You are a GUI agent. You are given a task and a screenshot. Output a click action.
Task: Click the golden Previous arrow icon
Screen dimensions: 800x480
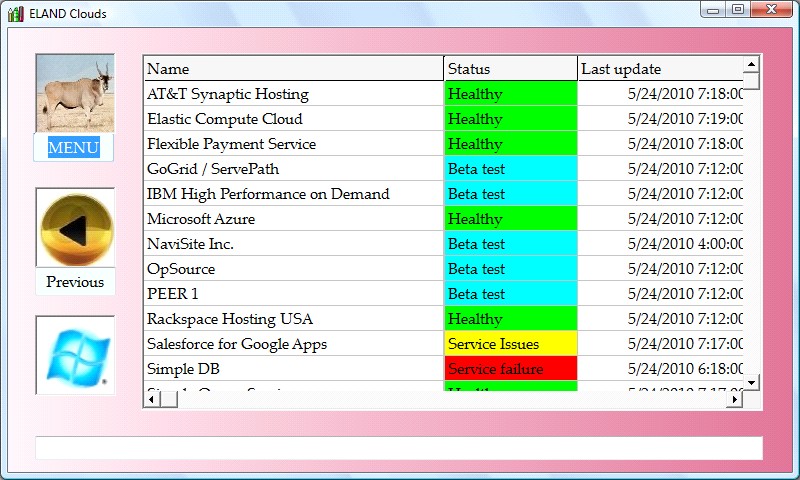point(75,229)
